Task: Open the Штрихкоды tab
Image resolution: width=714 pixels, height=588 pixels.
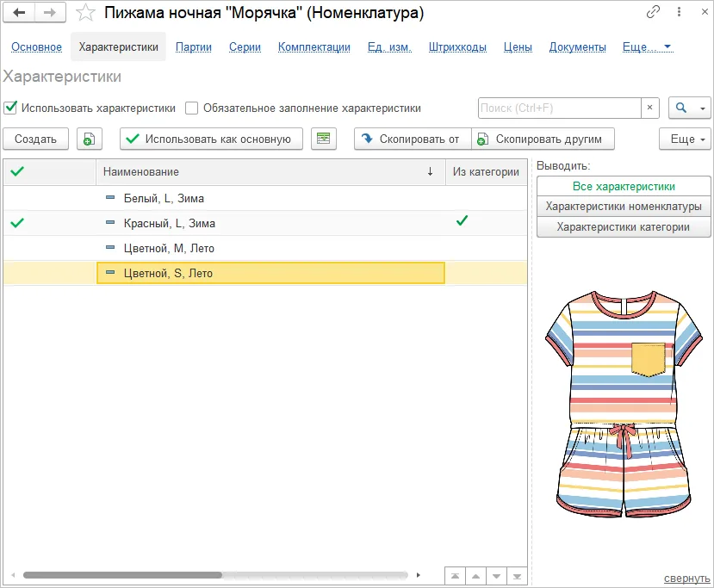Action: point(457,46)
